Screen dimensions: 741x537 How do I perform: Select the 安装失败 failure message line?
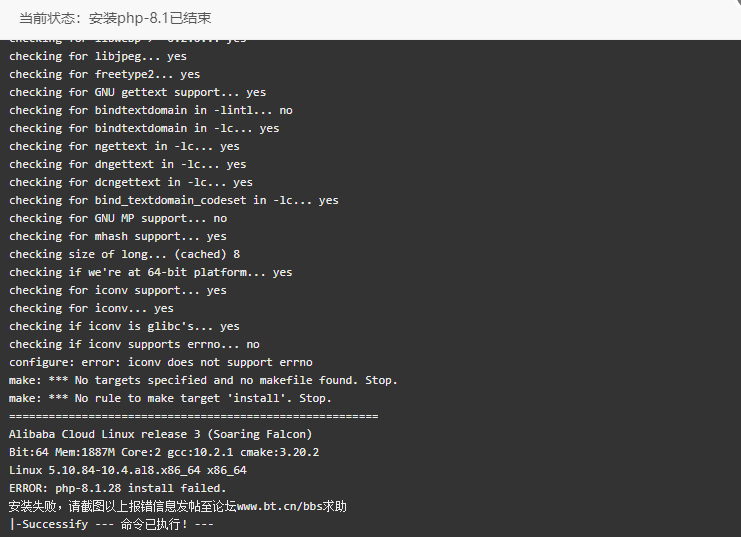point(178,506)
